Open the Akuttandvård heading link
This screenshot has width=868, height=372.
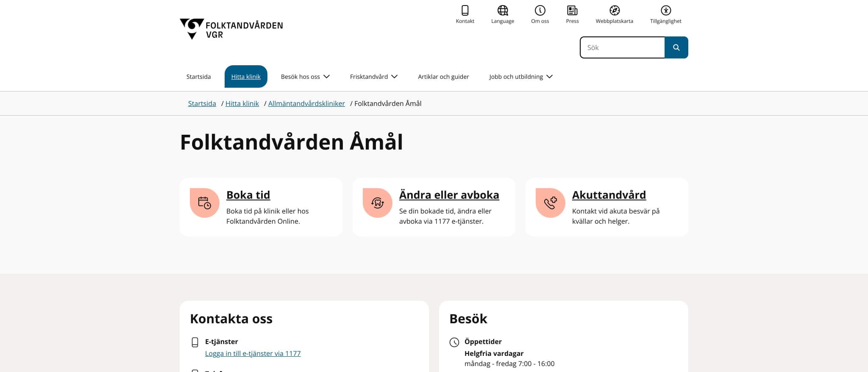pos(609,195)
